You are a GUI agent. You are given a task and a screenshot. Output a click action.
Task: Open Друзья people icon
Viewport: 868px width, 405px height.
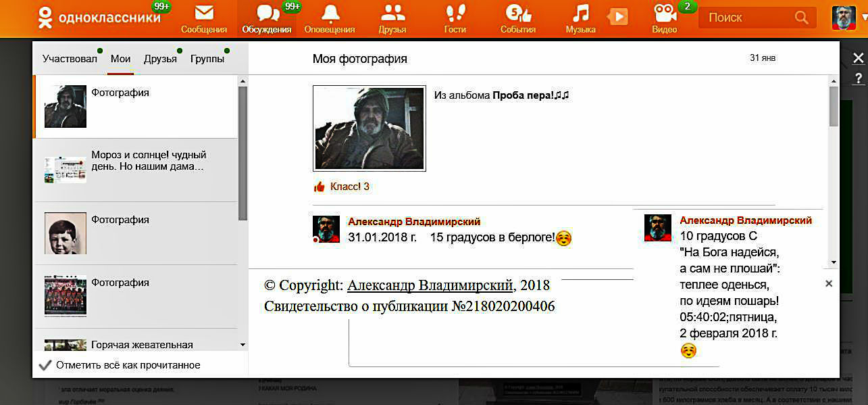coord(392,14)
